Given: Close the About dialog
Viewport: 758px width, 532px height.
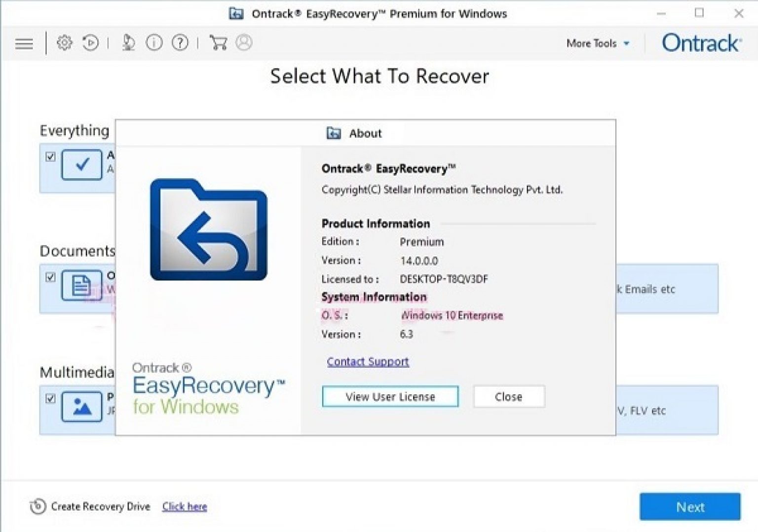Looking at the screenshot, I should coord(509,396).
